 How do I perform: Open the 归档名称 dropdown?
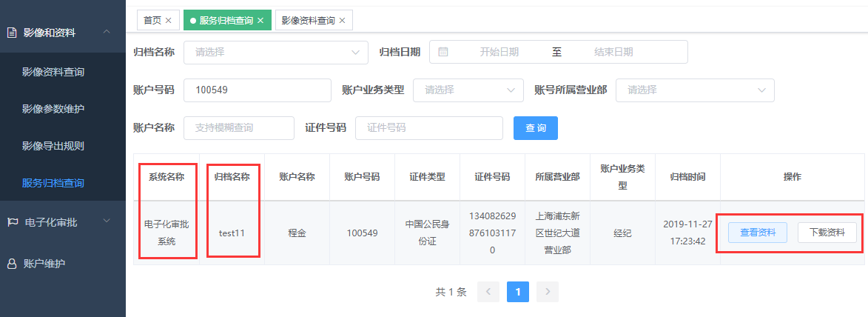(276, 52)
